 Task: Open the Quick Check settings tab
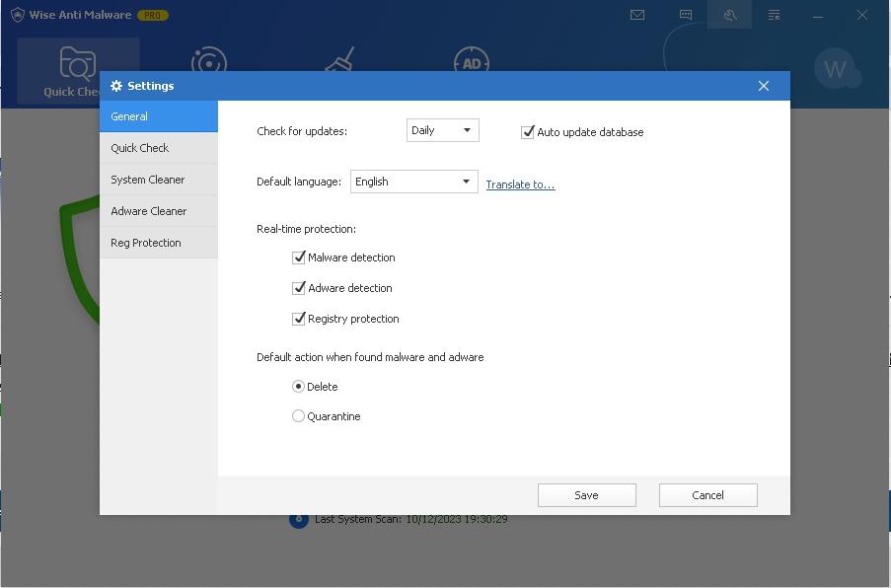pos(159,148)
